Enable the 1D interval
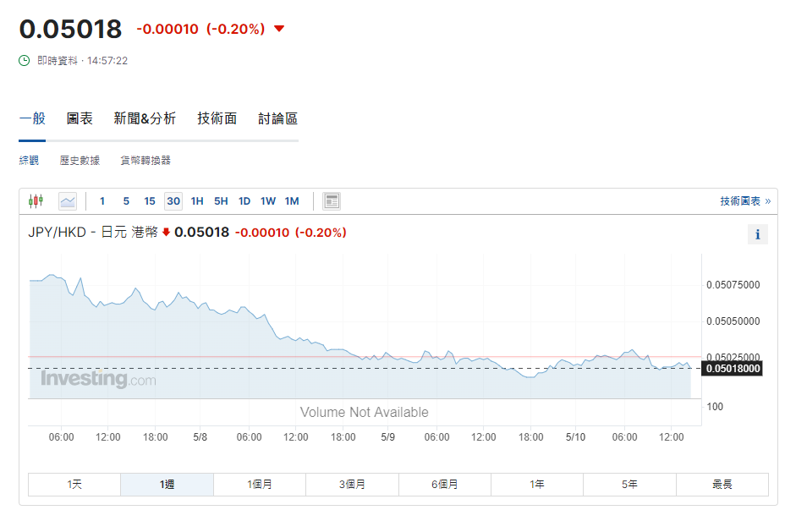Screen dimensions: 785x532 (x=244, y=201)
